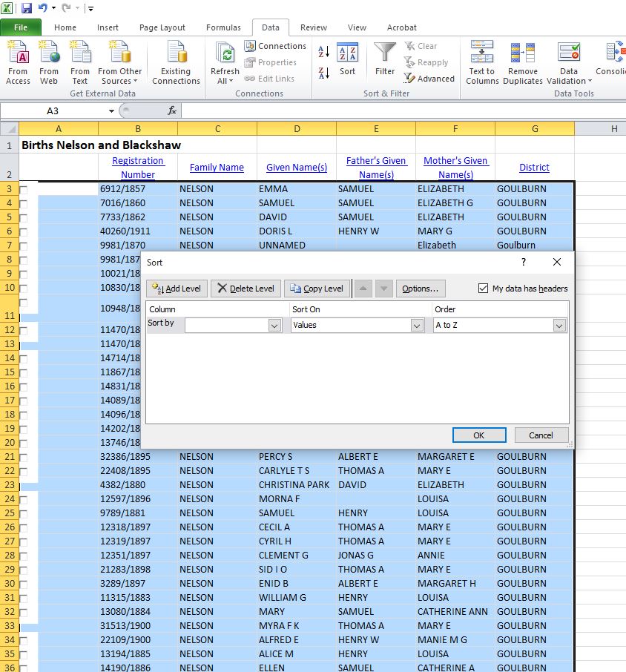Image resolution: width=626 pixels, height=672 pixels.
Task: Select the From Web data source
Action: [x=48, y=59]
